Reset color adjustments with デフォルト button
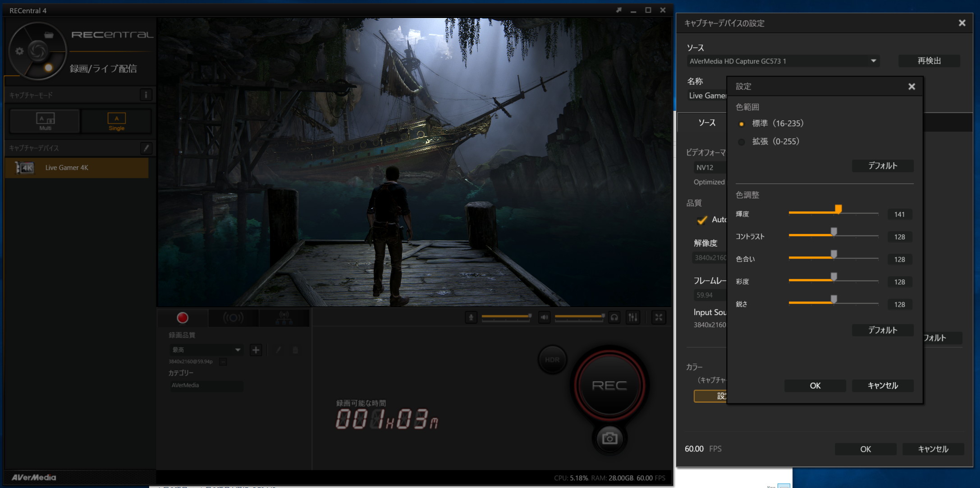The width and height of the screenshot is (980, 488). coord(883,330)
